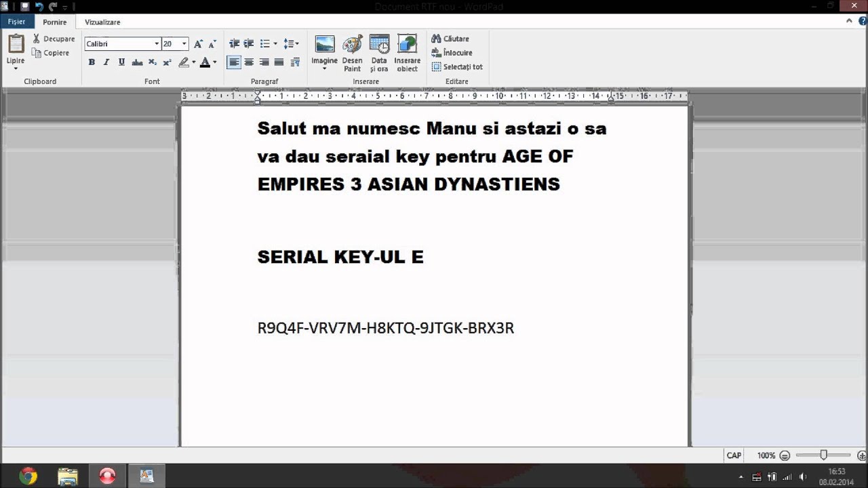Click the horizontal ruler above the page

pos(435,96)
